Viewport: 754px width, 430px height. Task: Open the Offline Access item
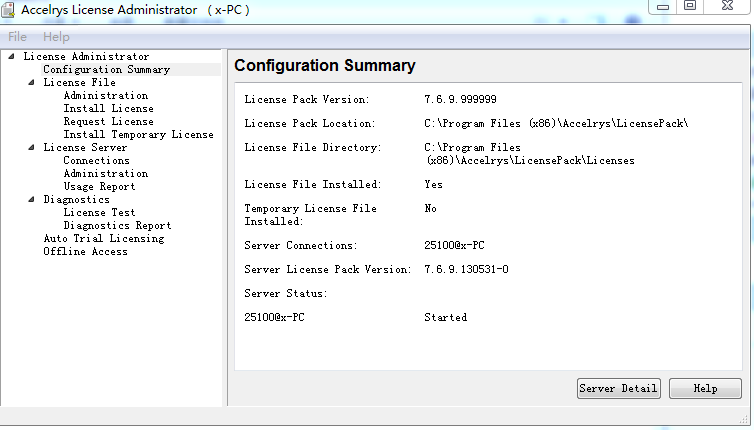click(x=85, y=252)
